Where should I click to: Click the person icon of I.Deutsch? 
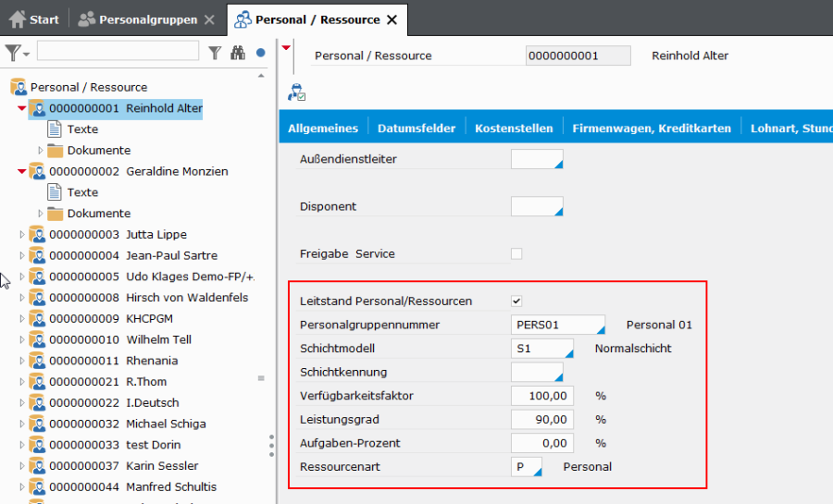click(x=37, y=402)
